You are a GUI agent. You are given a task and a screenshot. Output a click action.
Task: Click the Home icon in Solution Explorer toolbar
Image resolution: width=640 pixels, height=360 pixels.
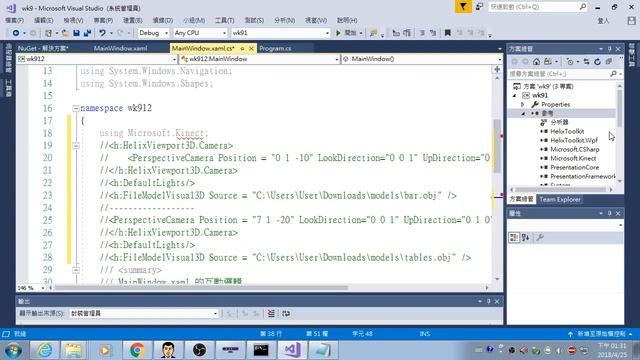pos(536,62)
